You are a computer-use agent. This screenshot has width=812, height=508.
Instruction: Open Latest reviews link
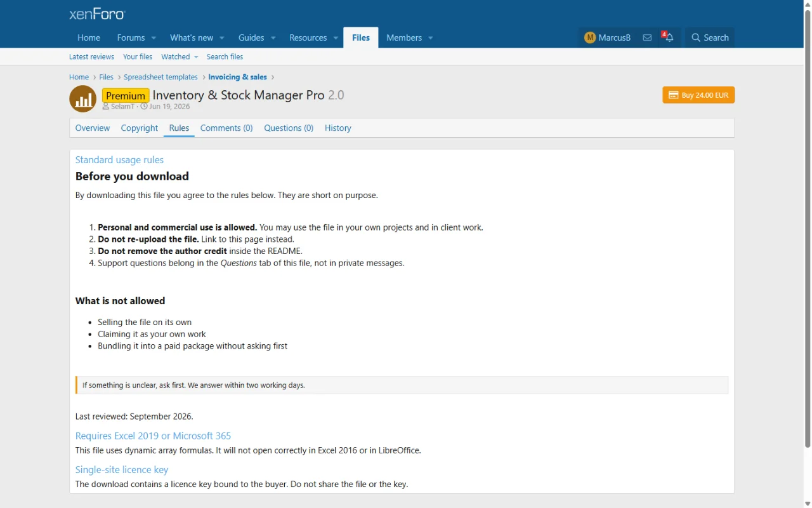(x=92, y=57)
